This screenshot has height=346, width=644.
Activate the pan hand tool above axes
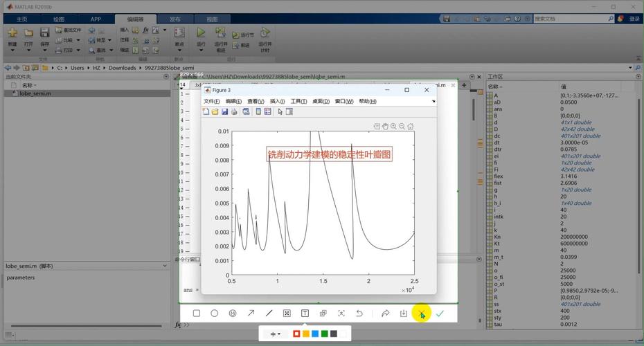(x=385, y=127)
